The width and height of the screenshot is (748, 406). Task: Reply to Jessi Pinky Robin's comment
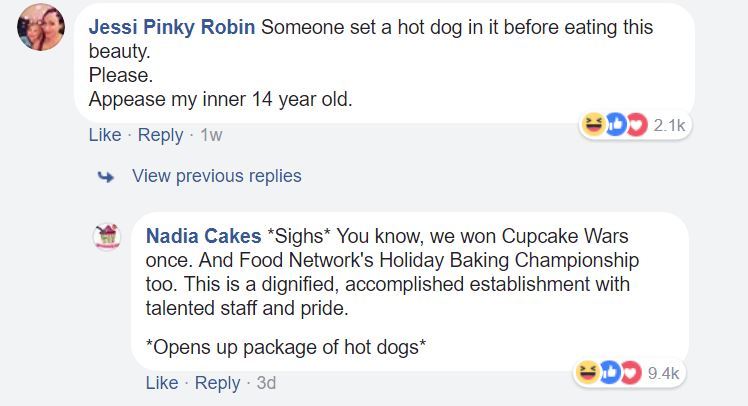(x=160, y=135)
